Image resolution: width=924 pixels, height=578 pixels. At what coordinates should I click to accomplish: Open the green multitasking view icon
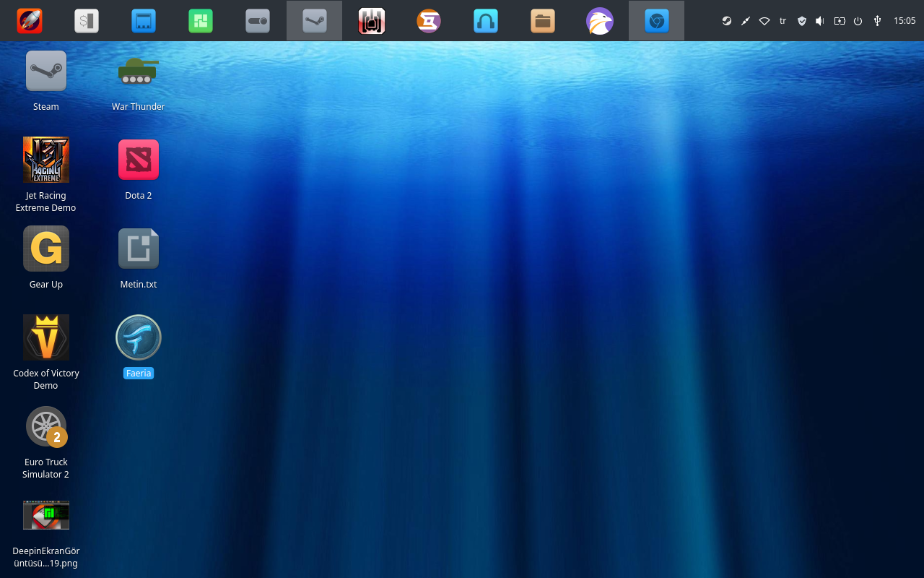point(201,21)
